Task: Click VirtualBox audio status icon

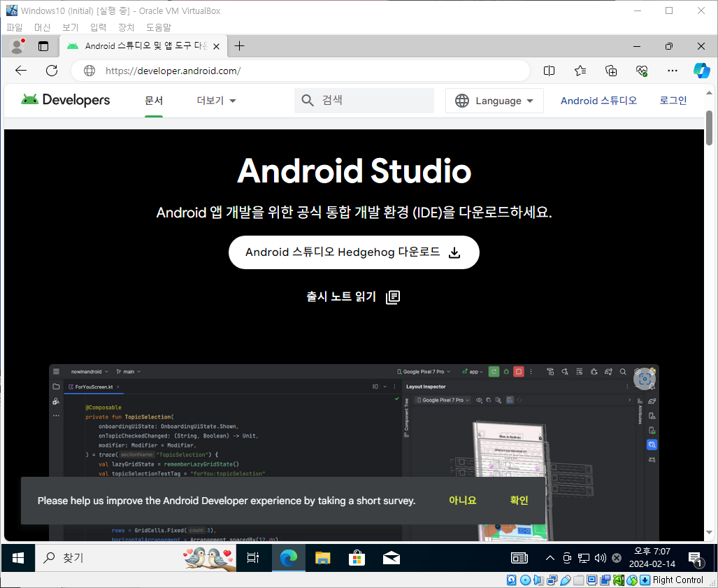Action: pyautogui.click(x=539, y=580)
